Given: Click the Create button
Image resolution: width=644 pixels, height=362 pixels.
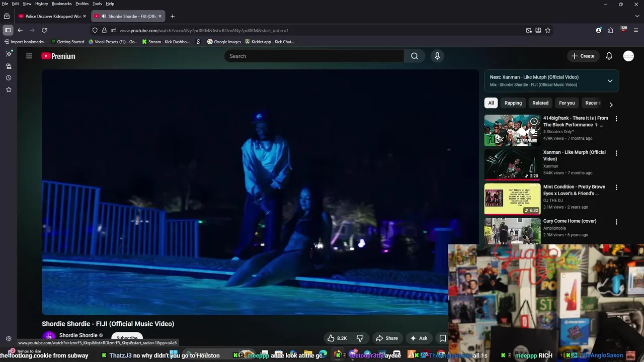Looking at the screenshot, I should [583, 56].
